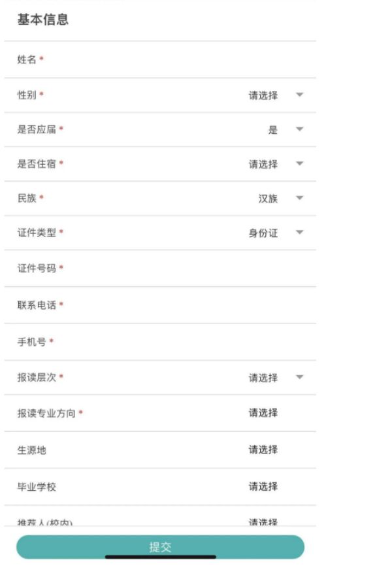
Task: Open the 证件类型 dropdown showing 身份证
Action: point(263,233)
